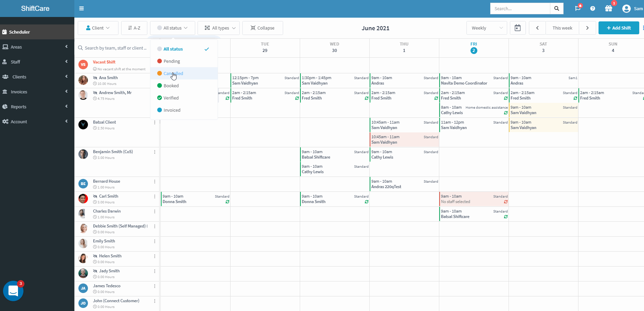Click the red repeat icon on Friday unassigned shift
Viewport: 644px width, 311px height.
[x=506, y=202]
